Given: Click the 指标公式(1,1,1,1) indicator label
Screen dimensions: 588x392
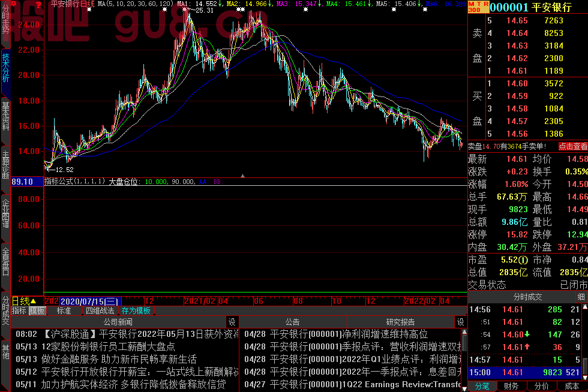Looking at the screenshot, I should 74,182.
